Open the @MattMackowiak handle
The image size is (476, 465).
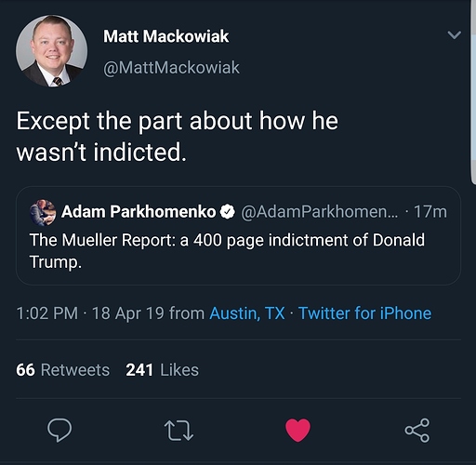(171, 68)
